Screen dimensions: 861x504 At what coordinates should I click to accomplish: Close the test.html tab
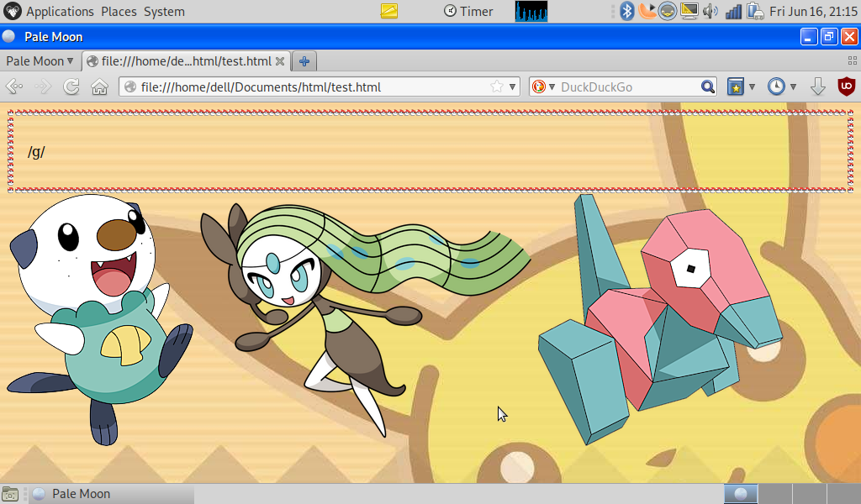(279, 60)
